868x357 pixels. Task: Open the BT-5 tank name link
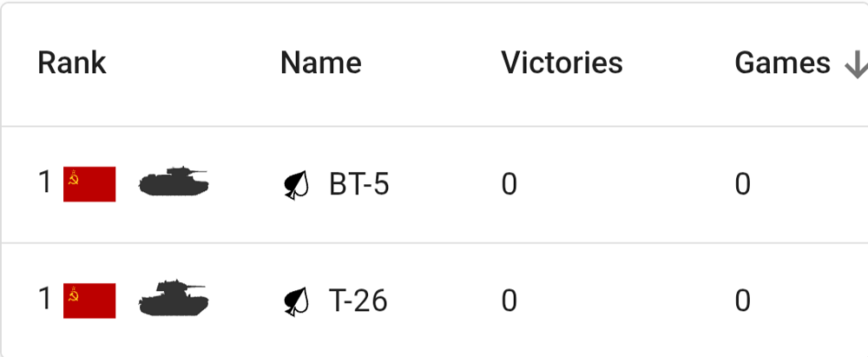tap(359, 184)
